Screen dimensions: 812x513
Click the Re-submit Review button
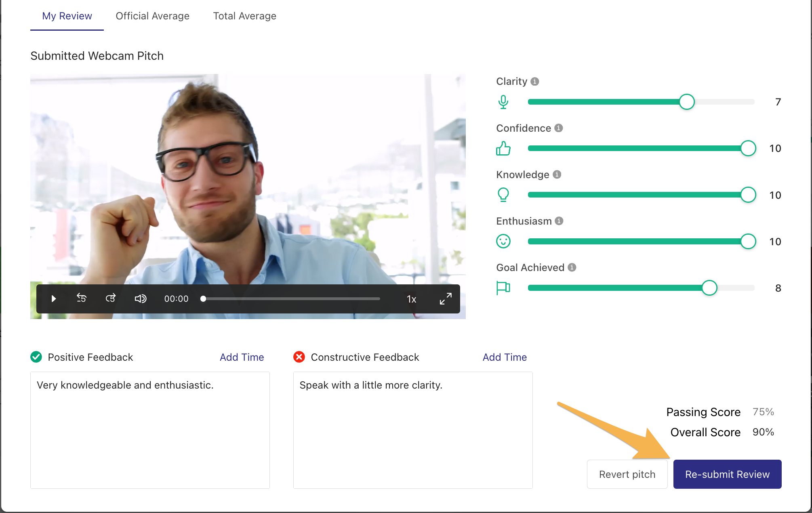coord(728,474)
